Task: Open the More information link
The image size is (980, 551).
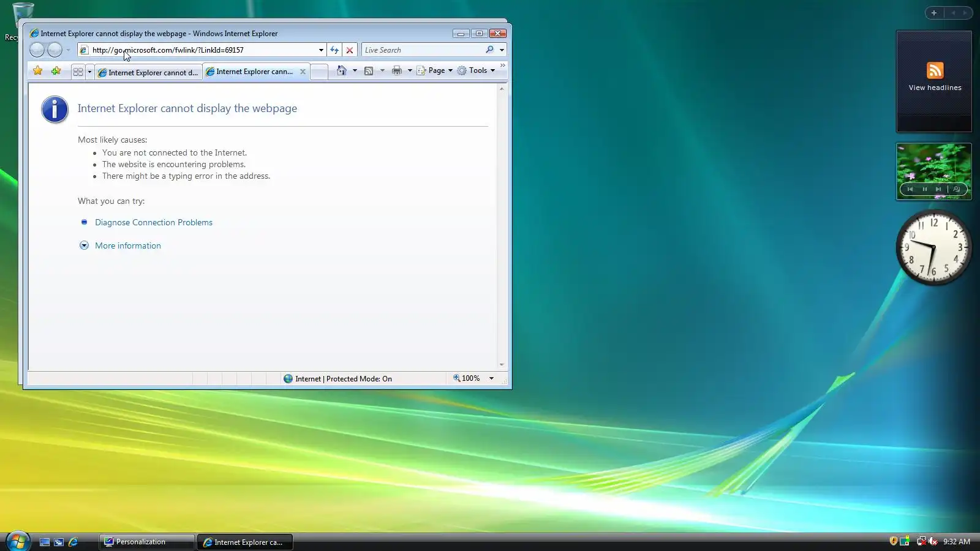Action: pyautogui.click(x=128, y=246)
